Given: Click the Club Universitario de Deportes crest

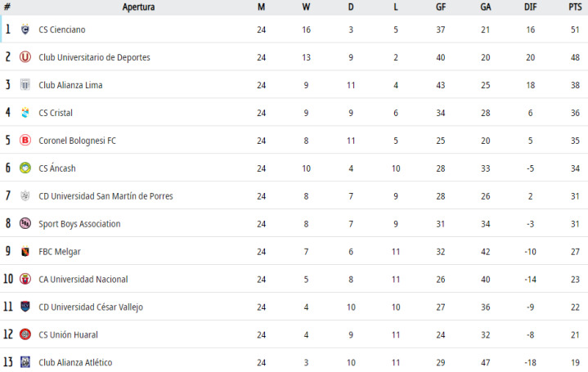Looking at the screenshot, I should coord(25,57).
